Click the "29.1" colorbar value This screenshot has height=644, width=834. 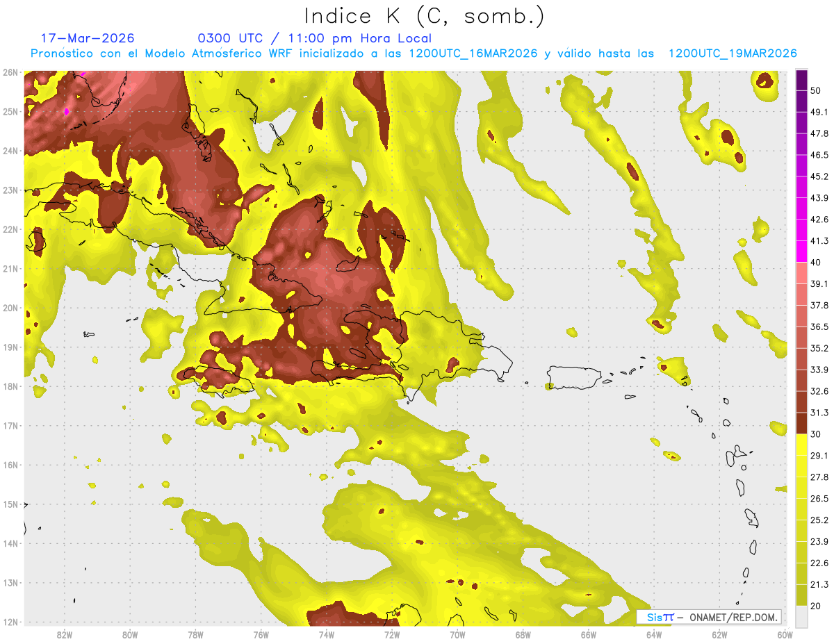click(x=820, y=455)
